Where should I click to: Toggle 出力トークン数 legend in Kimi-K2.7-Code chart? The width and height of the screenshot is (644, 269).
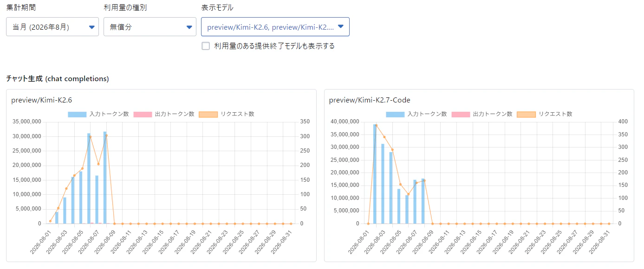point(482,114)
